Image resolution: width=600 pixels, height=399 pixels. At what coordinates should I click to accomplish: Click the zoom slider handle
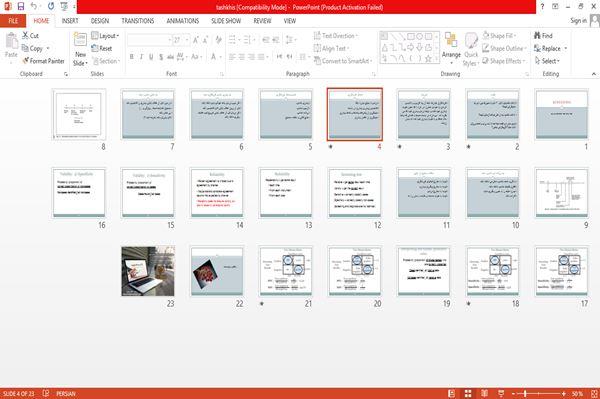[x=525, y=393]
